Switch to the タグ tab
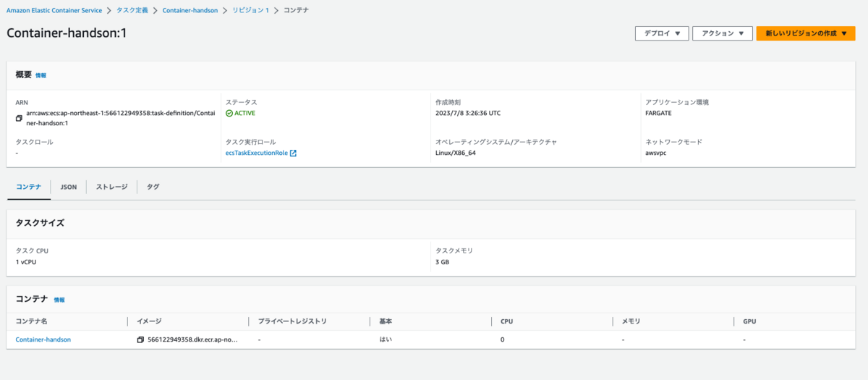This screenshot has height=380, width=868. point(153,187)
